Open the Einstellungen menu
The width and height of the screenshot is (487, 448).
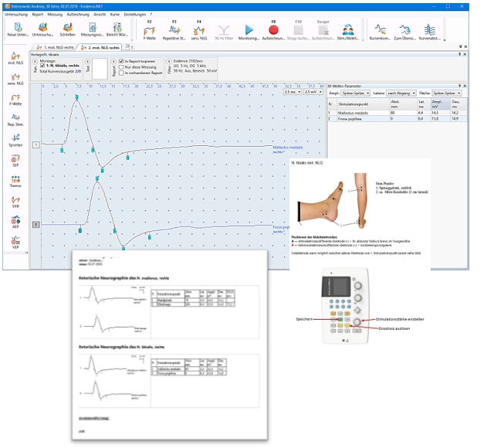tap(135, 14)
